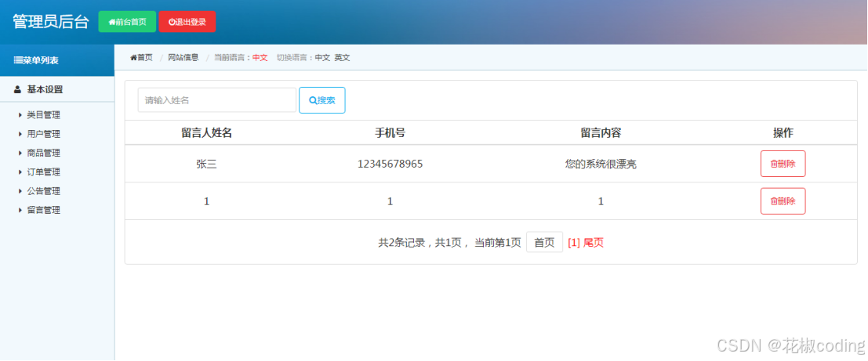The image size is (868, 361).
Task: Delete the second row with name 1
Action: point(783,201)
